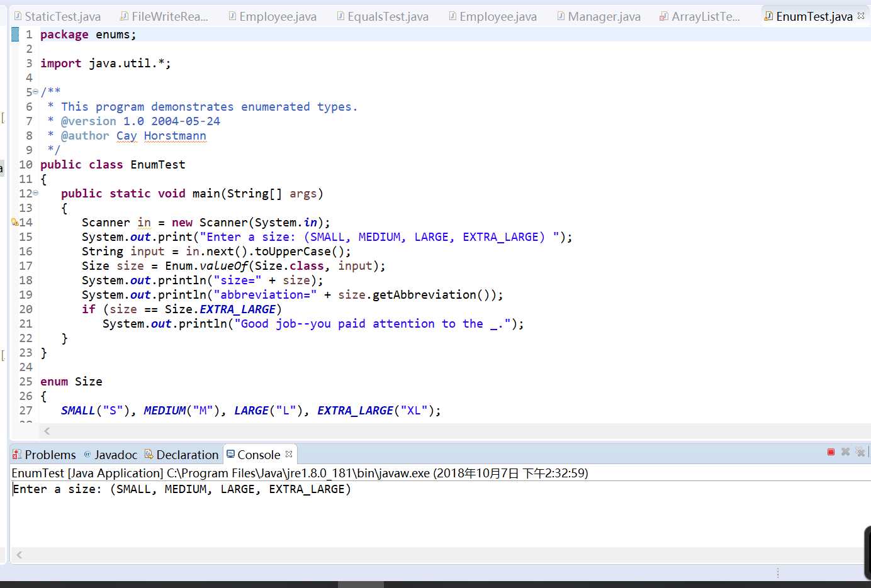Click line number 20 in the gutter

(x=26, y=309)
